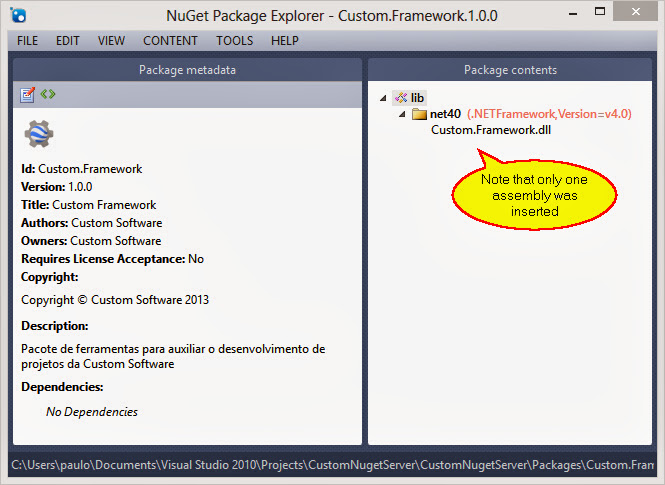
Task: Maximize the NuGet Package Explorer window
Action: [x=600, y=11]
